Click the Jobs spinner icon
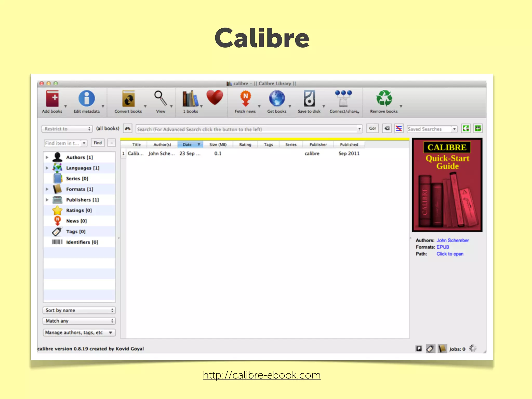This screenshot has width=532, height=399. pos(473,348)
